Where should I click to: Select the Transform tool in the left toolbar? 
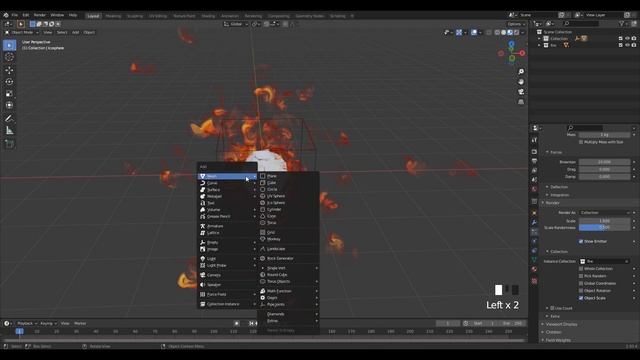[x=9, y=105]
